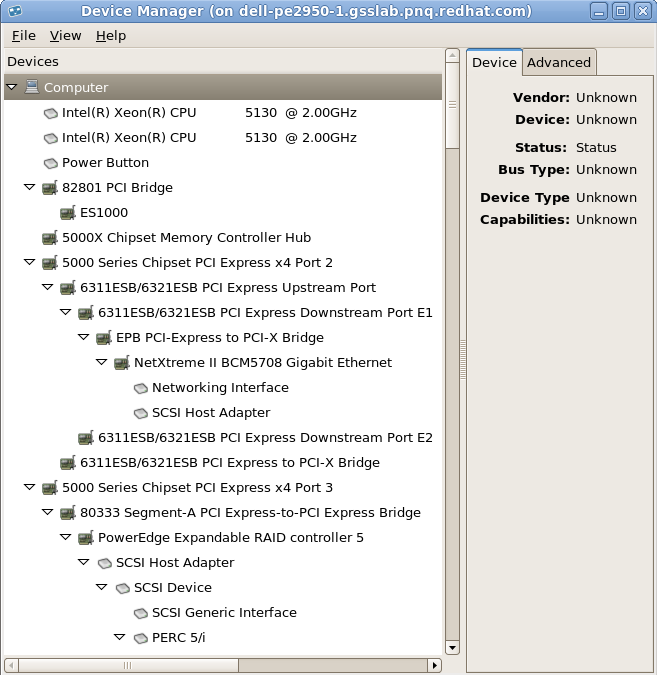657x675 pixels.
Task: Collapse the Computer root node
Action: pos(12,87)
